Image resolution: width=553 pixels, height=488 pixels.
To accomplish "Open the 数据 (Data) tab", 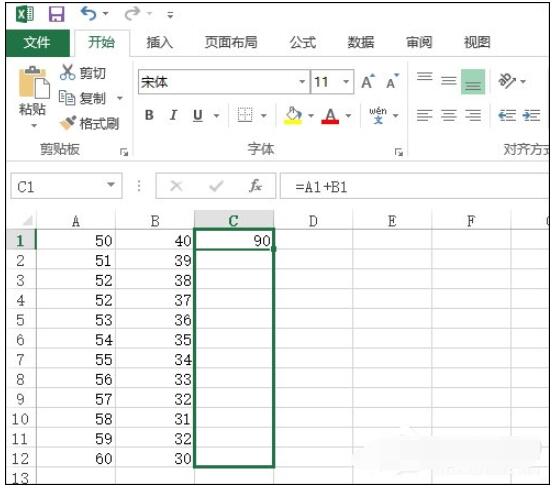I will click(x=360, y=43).
